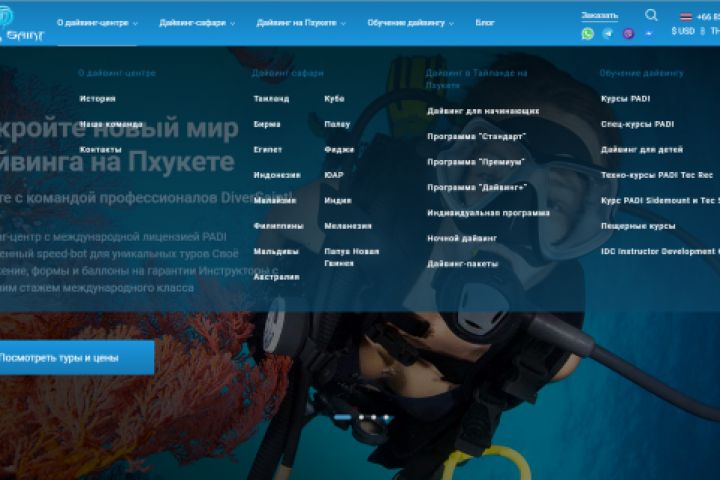Image resolution: width=720 pixels, height=480 pixels.
Task: Choose 'Палау' safari destination
Action: pyautogui.click(x=337, y=124)
